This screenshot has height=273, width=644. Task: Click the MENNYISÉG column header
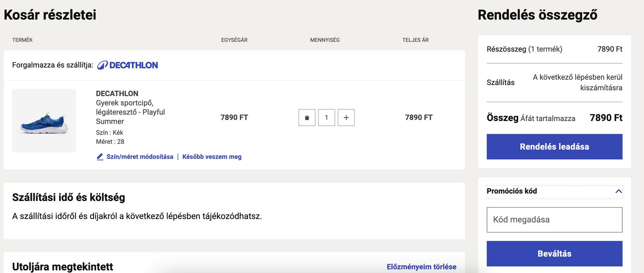click(x=325, y=40)
